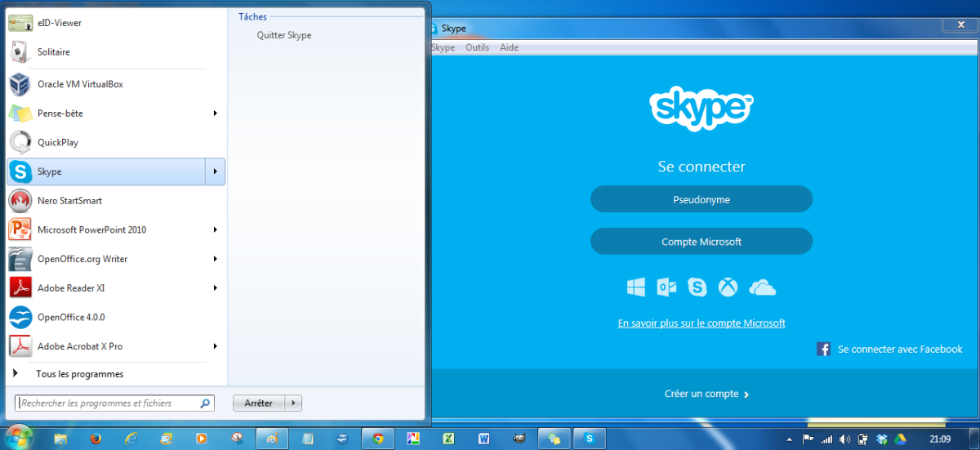Show hidden tray icons arrow
Viewport: 980px width, 450px height.
click(790, 439)
